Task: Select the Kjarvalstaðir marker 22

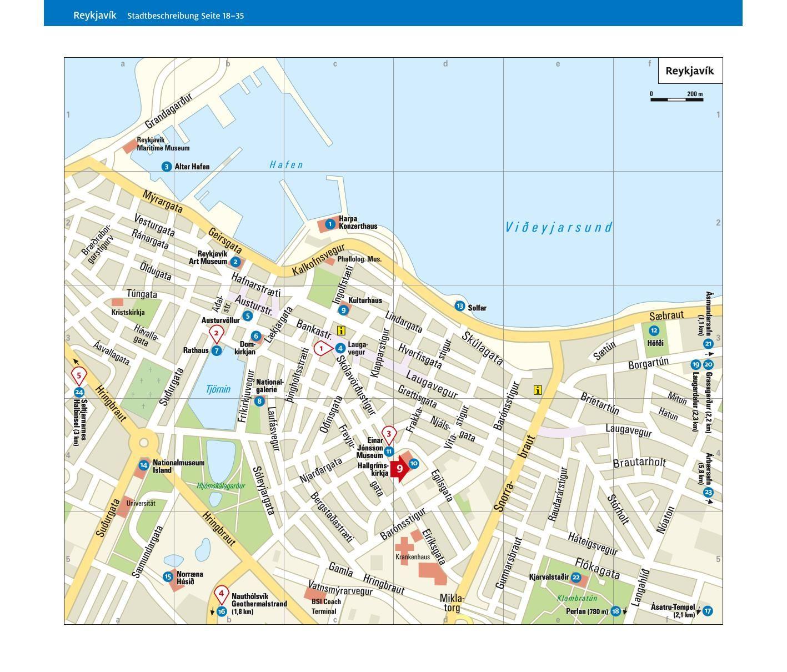Action: click(x=576, y=578)
